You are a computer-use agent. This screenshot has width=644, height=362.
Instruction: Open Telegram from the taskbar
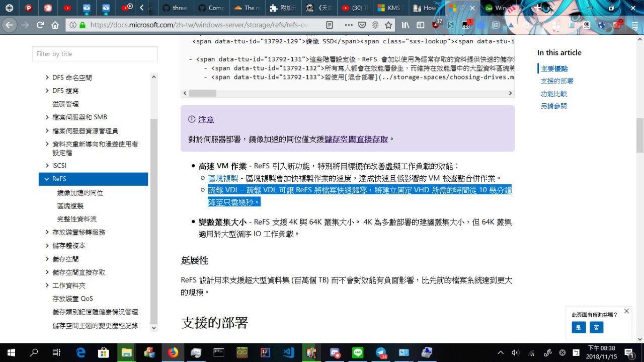[x=381, y=352]
